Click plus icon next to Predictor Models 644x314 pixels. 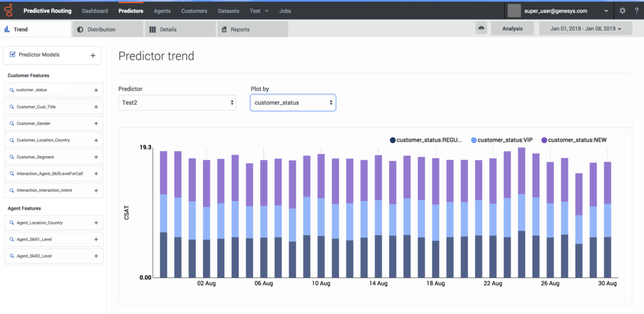tap(93, 55)
